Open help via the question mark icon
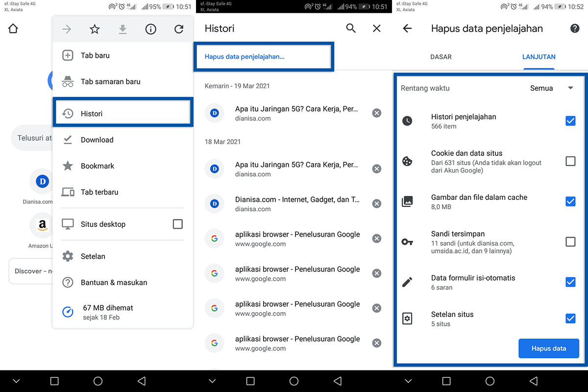588x392 pixels. click(x=574, y=28)
